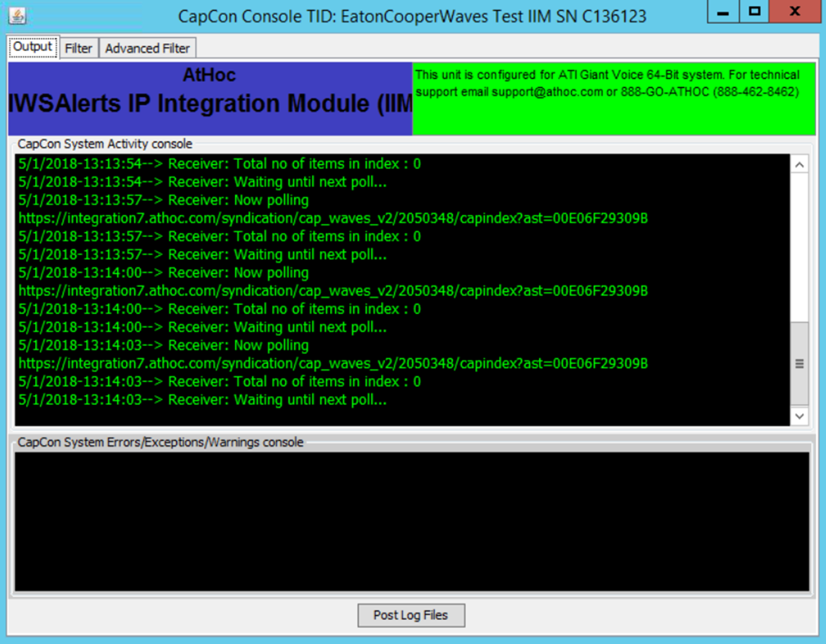Viewport: 826px width, 644px height.
Task: Click the green ATI Giant Voice support message
Action: click(x=614, y=98)
